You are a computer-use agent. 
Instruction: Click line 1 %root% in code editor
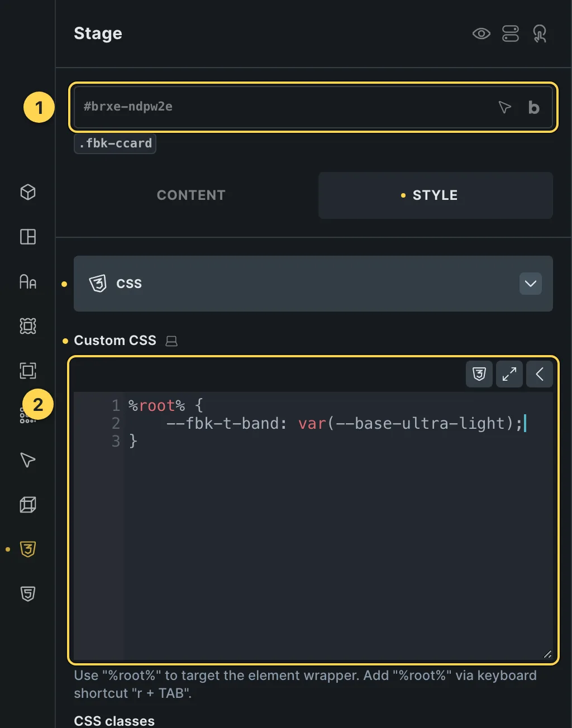157,405
